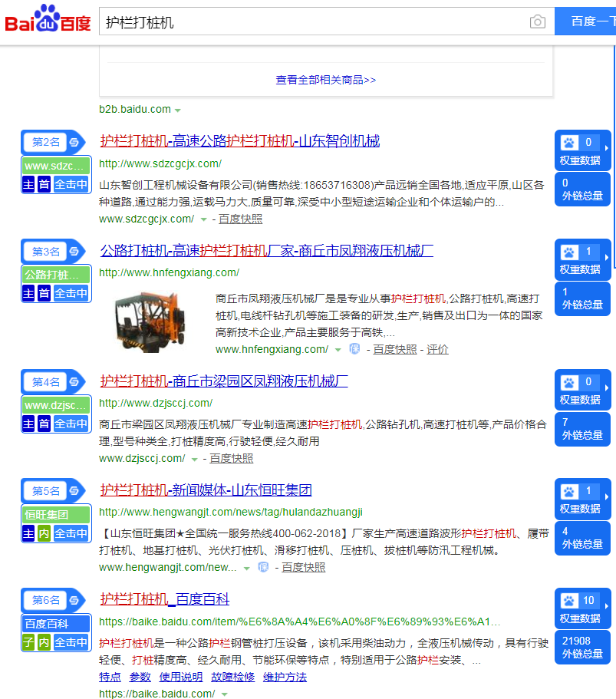
Task: Open result title 山东智创机械
Action: click(x=240, y=141)
